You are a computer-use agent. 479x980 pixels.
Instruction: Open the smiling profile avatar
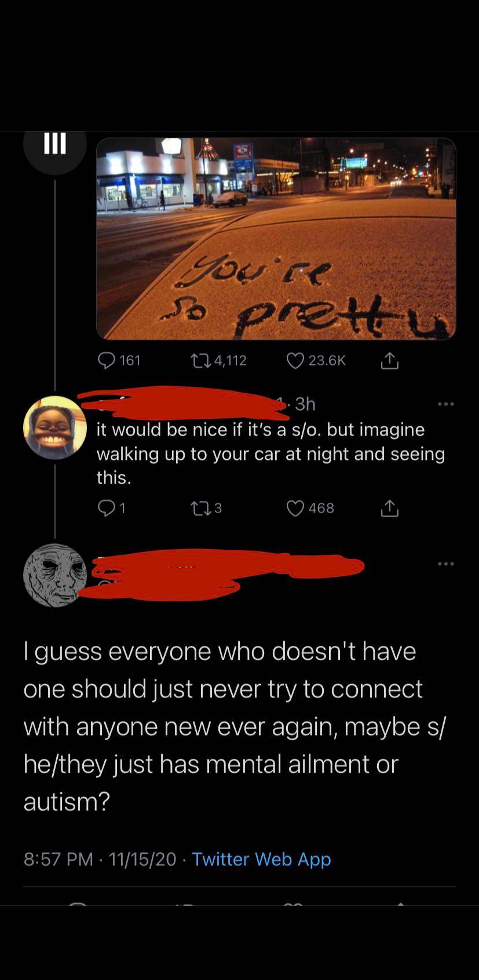click(55, 427)
